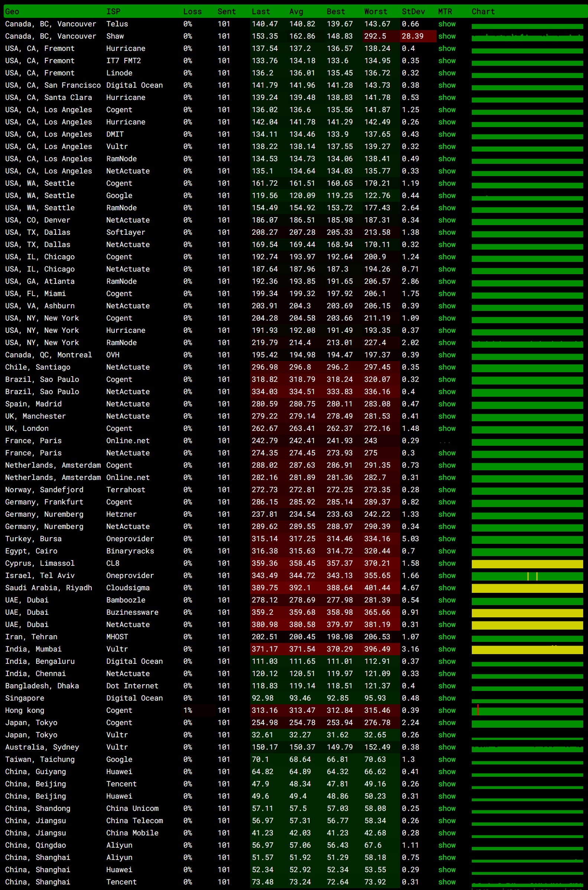Screen dimensions: 588x890
Task: Click the Chart column header
Action: click(483, 12)
